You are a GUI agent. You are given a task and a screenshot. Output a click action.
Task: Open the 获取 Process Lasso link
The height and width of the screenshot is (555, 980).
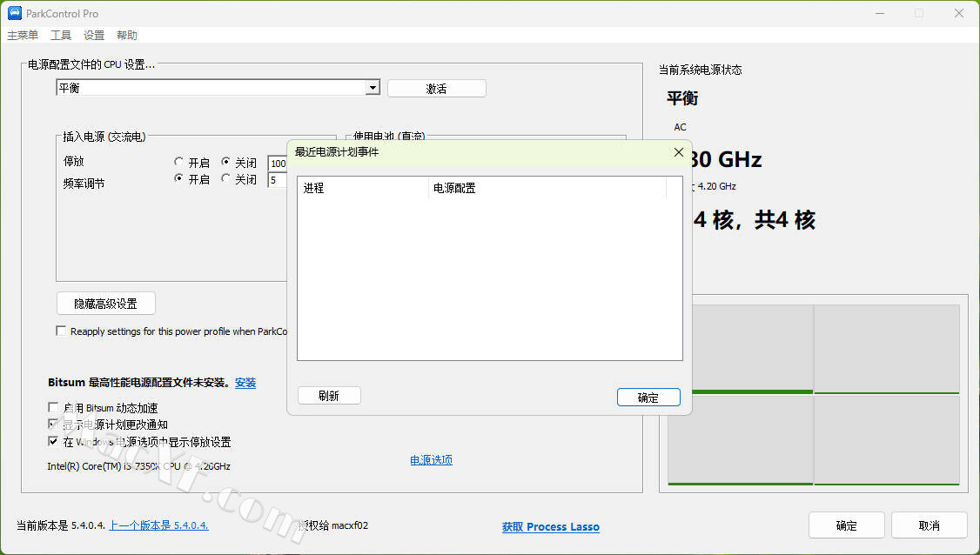pyautogui.click(x=551, y=527)
